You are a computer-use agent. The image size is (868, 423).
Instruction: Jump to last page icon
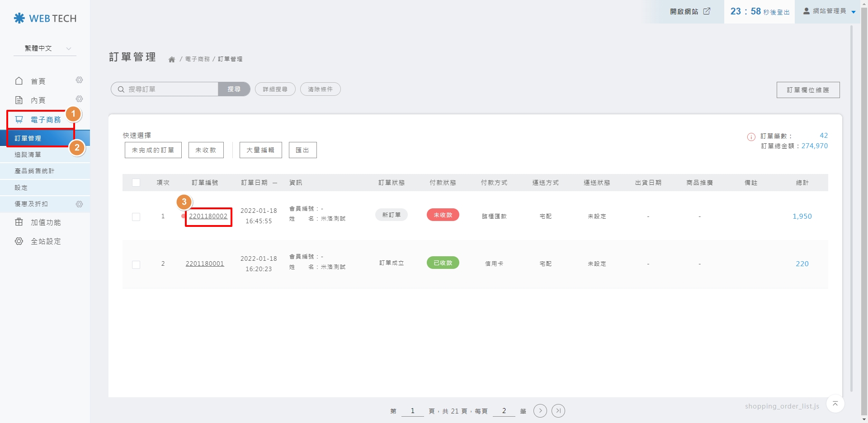558,411
